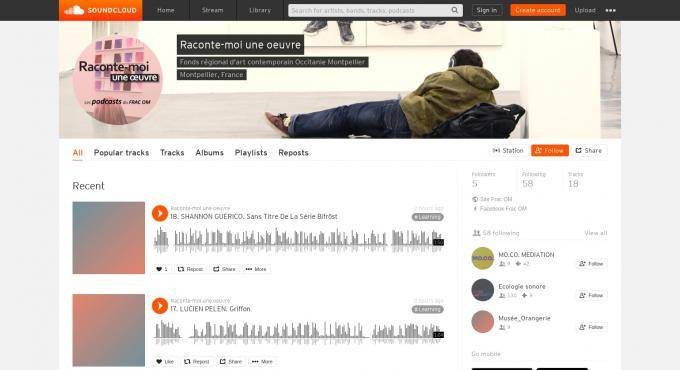The width and height of the screenshot is (680, 370).
Task: Open the three-dots menu in header
Action: coord(611,10)
